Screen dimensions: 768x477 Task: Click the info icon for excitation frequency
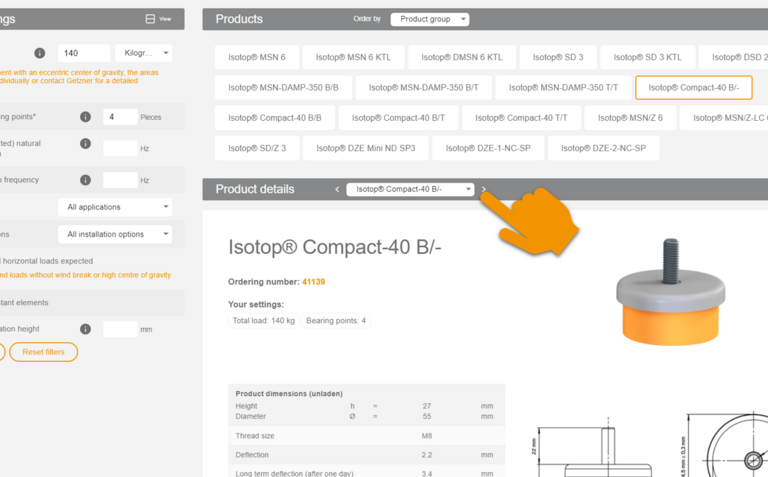[x=86, y=181]
